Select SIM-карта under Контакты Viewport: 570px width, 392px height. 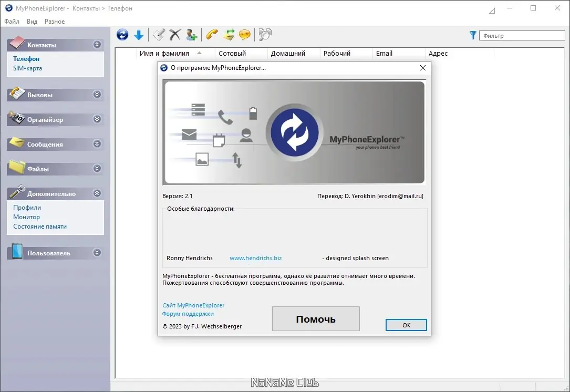pos(28,68)
